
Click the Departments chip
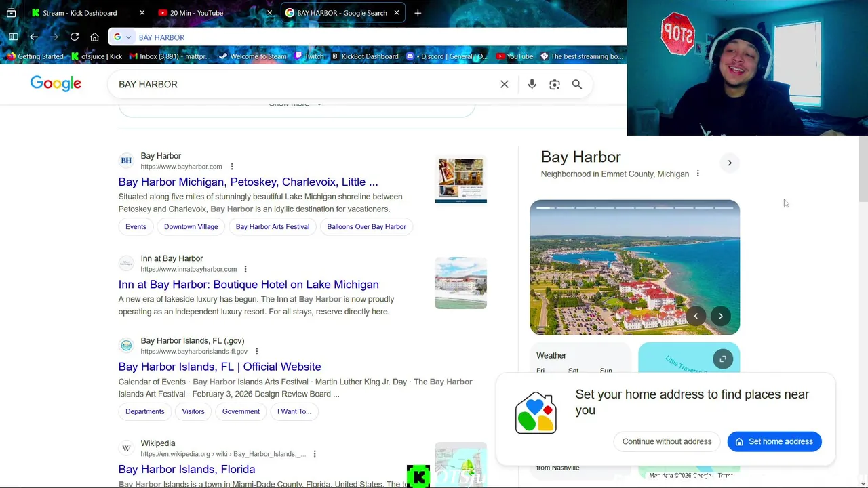tap(145, 411)
